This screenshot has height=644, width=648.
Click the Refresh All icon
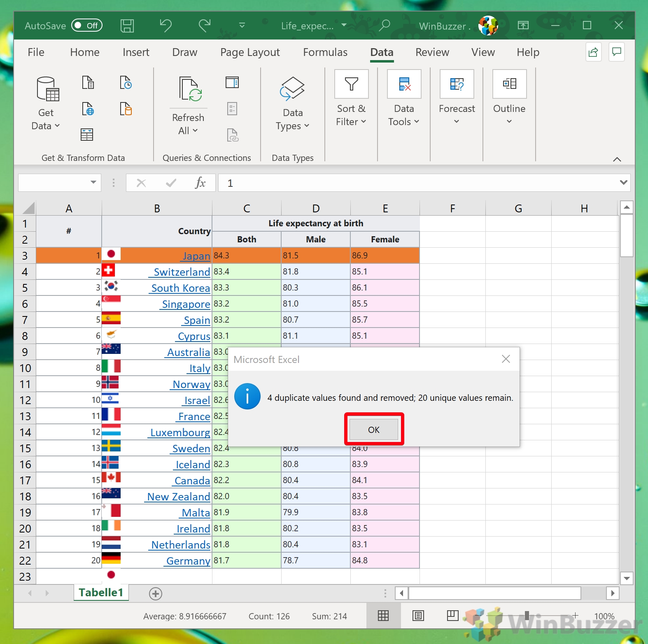click(189, 89)
